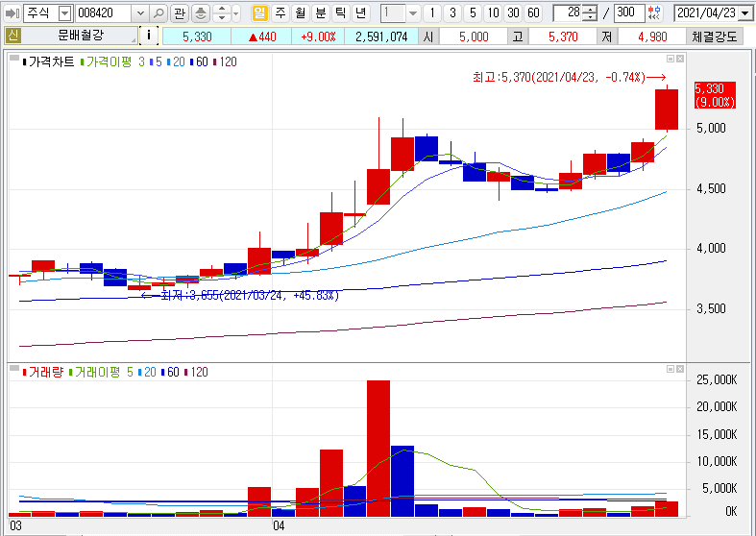Open the 주식 market type dropdown
Screen dimensions: 756x536
65,13
